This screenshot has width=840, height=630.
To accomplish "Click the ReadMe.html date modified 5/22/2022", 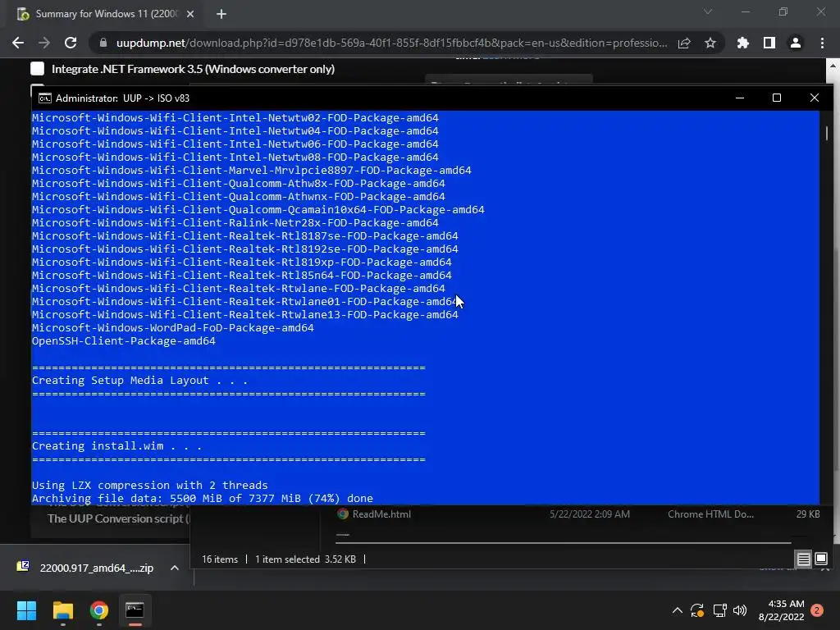I will click(x=589, y=514).
